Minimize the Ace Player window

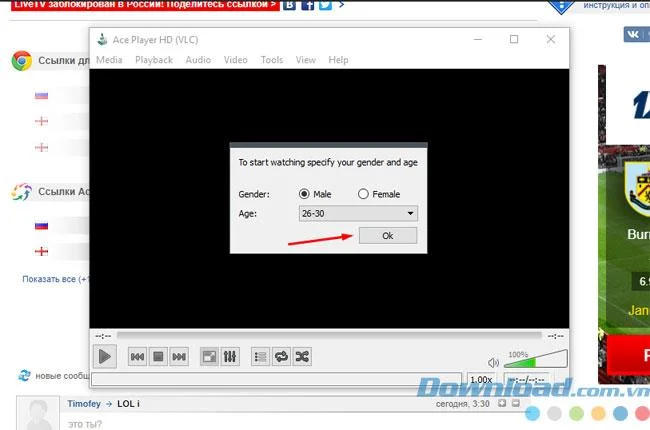(x=478, y=39)
